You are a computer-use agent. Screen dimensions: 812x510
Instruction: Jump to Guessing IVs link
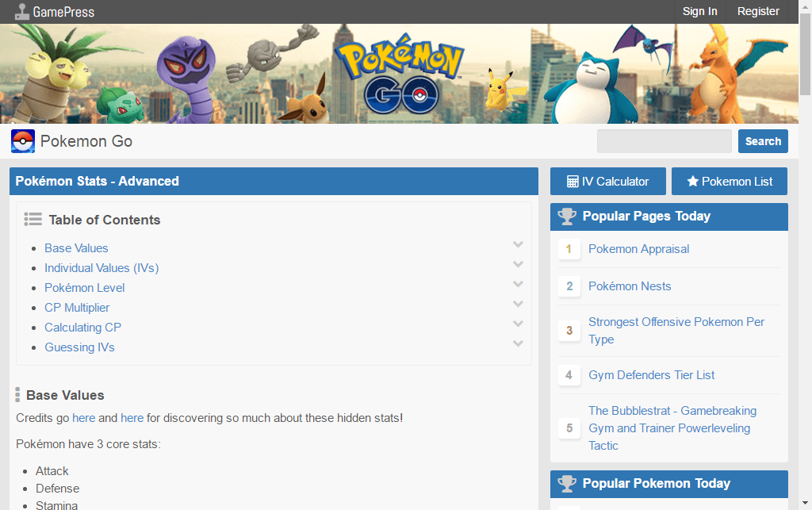[79, 347]
